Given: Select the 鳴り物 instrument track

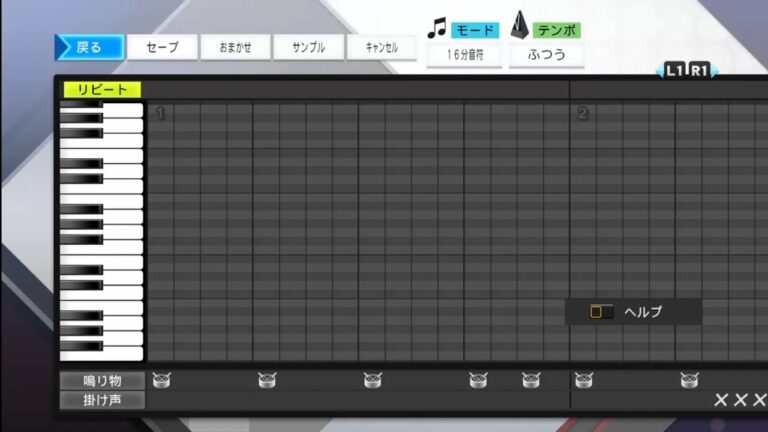Looking at the screenshot, I should [x=102, y=381].
